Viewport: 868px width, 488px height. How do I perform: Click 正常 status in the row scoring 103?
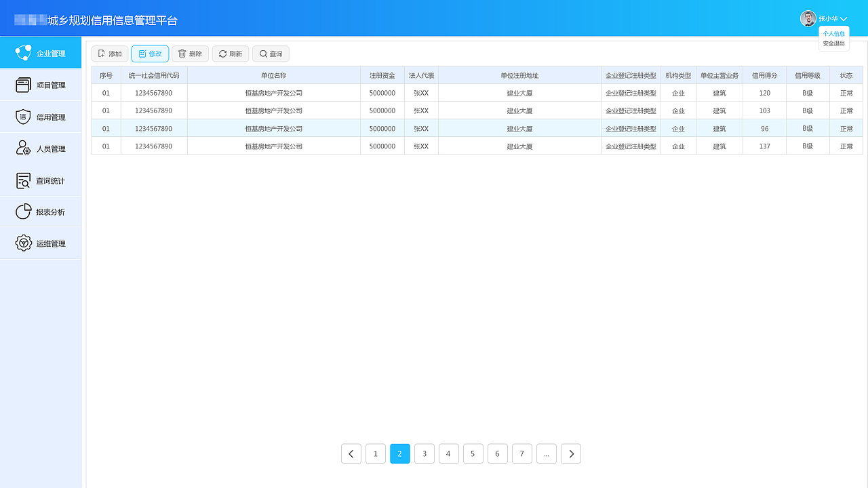(x=846, y=110)
